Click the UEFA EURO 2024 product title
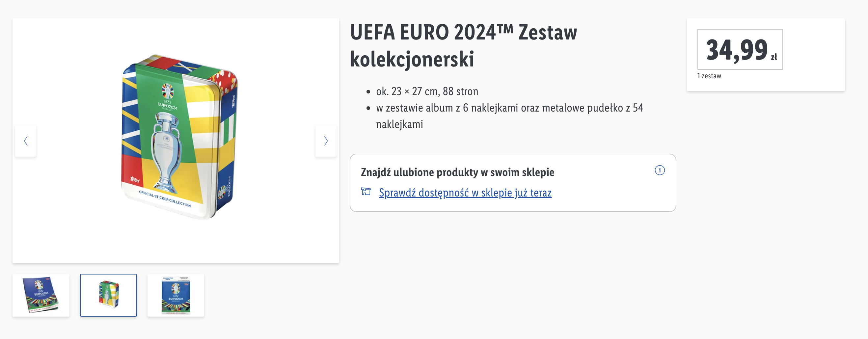Image resolution: width=868 pixels, height=339 pixels. pyautogui.click(x=463, y=45)
